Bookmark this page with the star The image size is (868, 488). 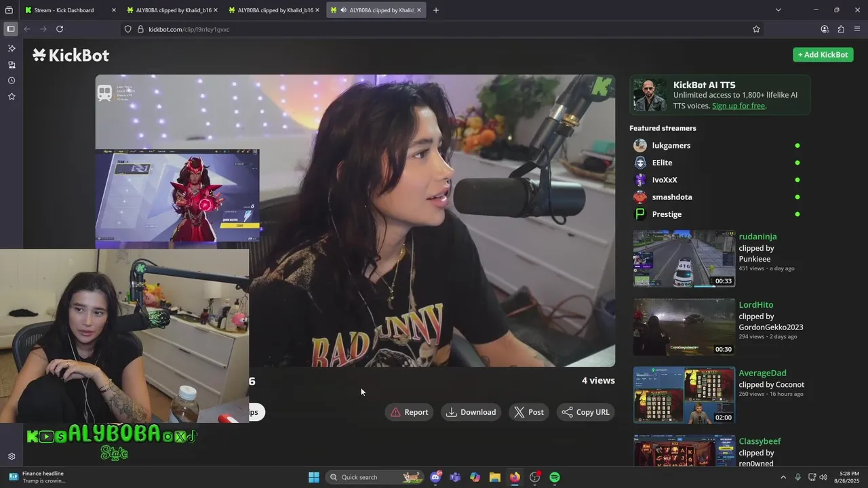[x=756, y=29]
